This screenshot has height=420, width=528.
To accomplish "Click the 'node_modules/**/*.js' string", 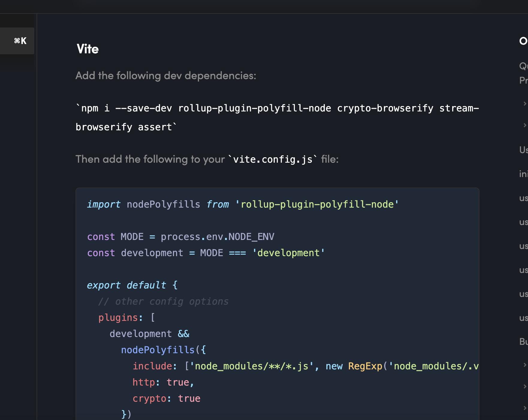I will coord(251,366).
